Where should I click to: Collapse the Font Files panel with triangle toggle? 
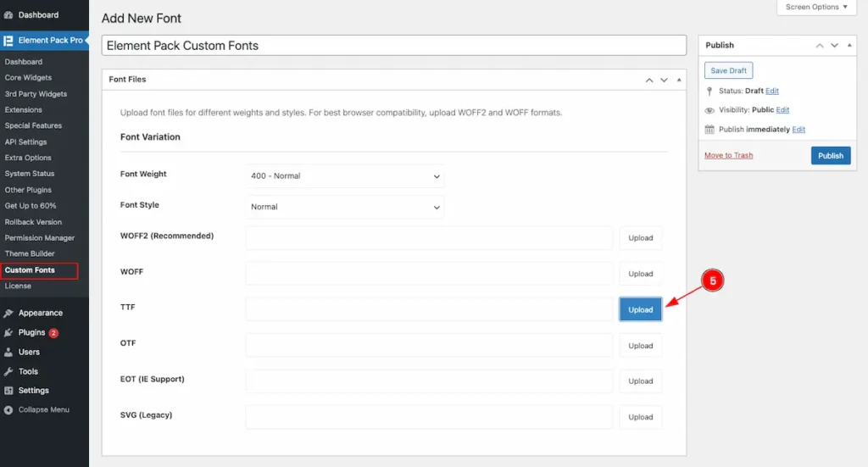(677, 80)
